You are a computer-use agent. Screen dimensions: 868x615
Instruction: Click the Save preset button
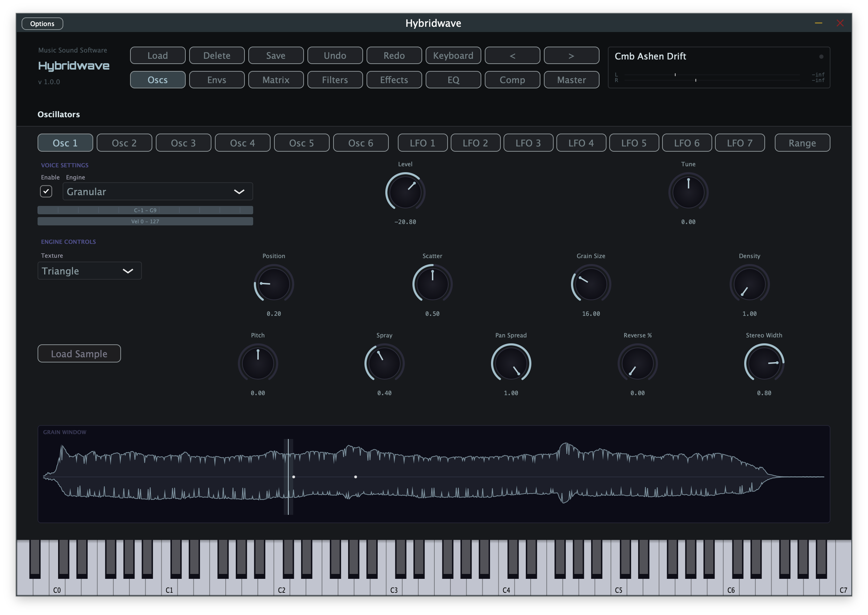275,55
